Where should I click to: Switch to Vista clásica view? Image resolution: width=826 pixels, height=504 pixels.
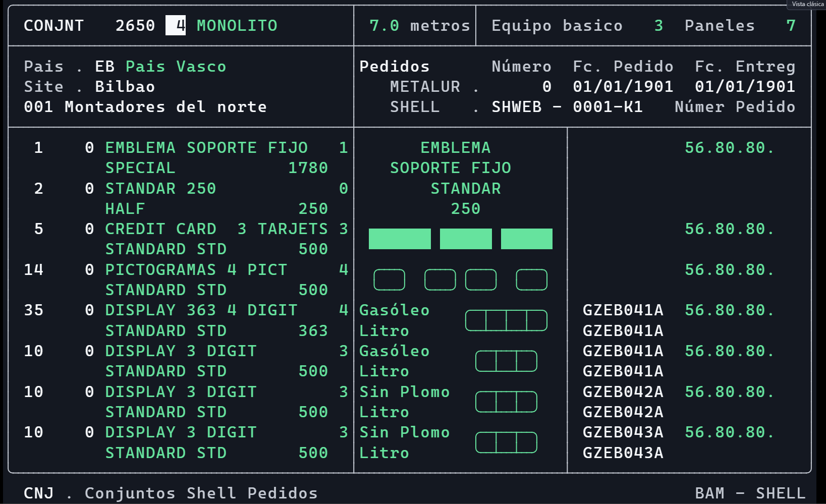[807, 4]
